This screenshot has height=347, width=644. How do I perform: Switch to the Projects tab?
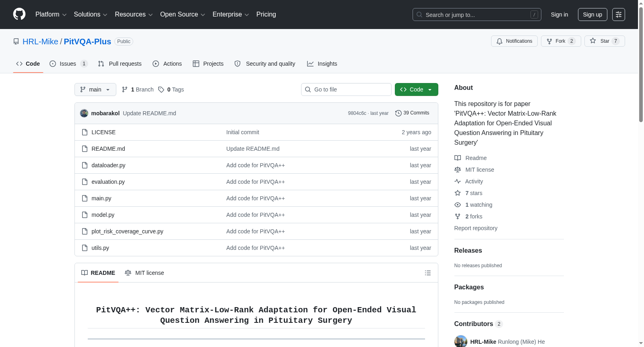pos(208,64)
